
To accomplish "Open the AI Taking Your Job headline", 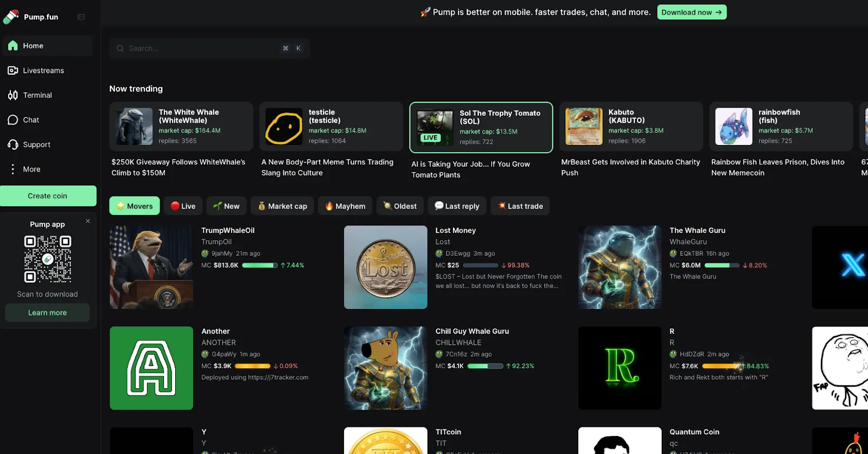I will [x=471, y=169].
